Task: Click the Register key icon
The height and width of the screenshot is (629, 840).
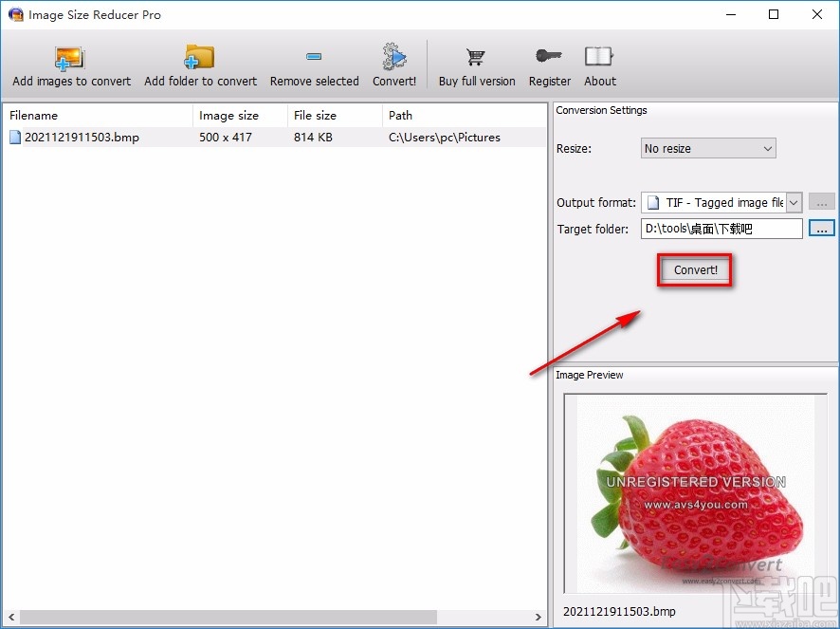Action: pyautogui.click(x=550, y=58)
